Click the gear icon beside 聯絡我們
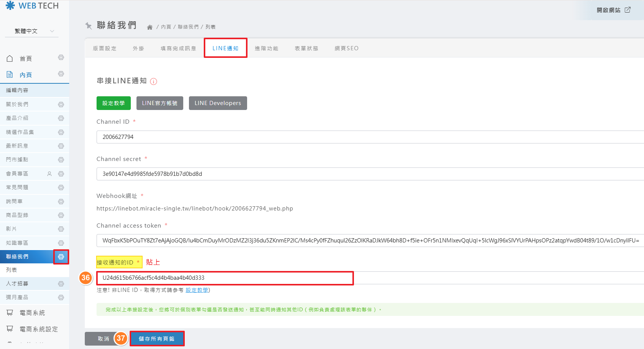This screenshot has height=349, width=644. 61,257
